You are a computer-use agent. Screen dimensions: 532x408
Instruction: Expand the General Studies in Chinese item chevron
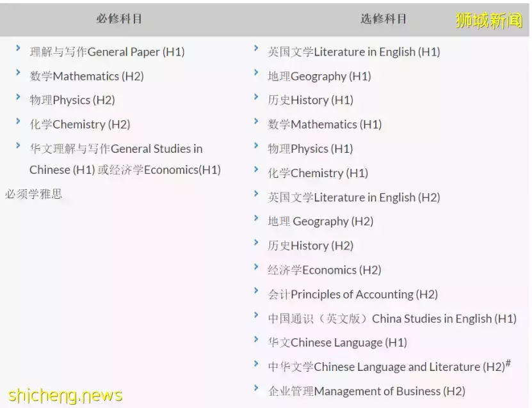tap(19, 146)
